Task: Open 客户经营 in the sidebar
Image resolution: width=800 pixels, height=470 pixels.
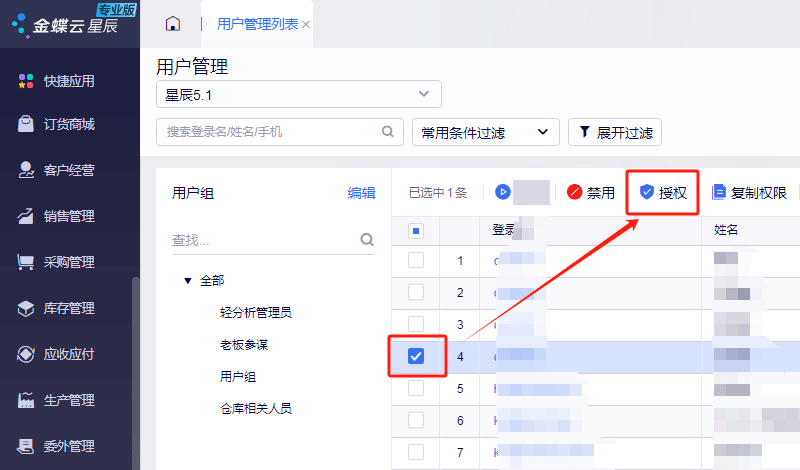Action: point(69,170)
